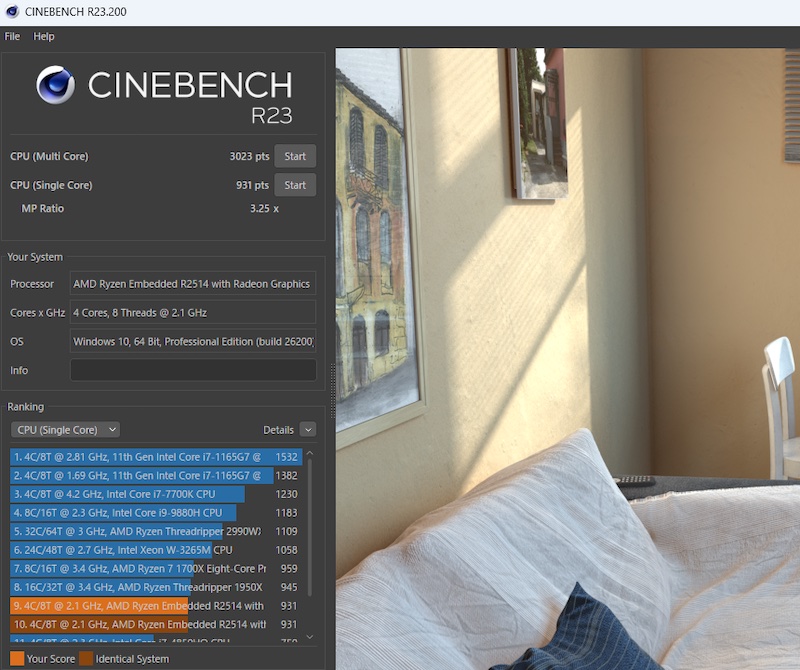
Task: Select ranking row 2 i7-1165G7 at 1.69 GHz
Action: pyautogui.click(x=155, y=476)
